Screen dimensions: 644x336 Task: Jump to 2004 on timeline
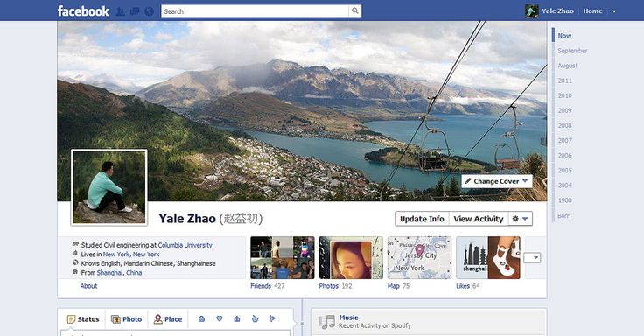(564, 185)
